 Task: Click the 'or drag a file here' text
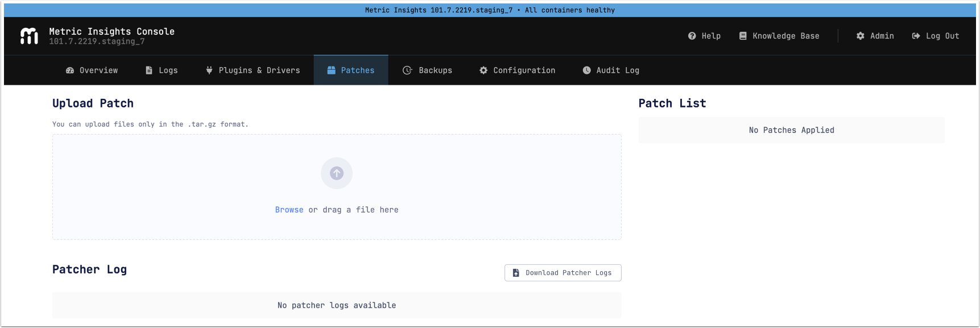coord(353,210)
